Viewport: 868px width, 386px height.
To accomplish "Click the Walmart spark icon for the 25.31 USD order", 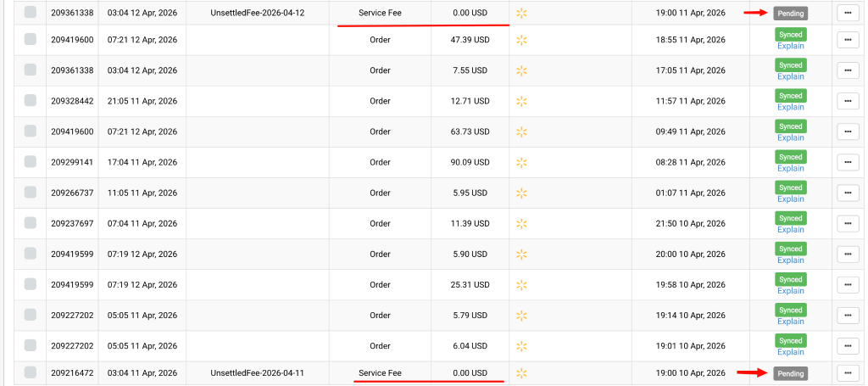I will (522, 284).
